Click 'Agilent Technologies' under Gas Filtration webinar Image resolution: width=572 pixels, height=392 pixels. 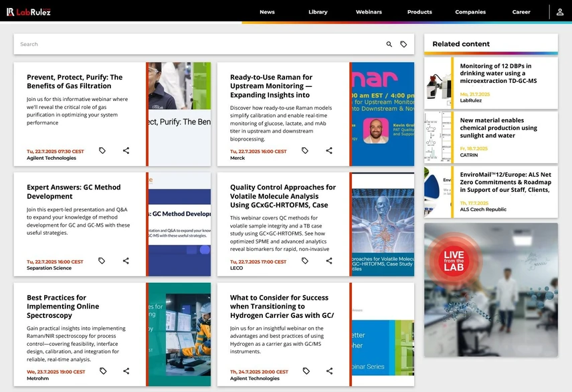pos(52,158)
